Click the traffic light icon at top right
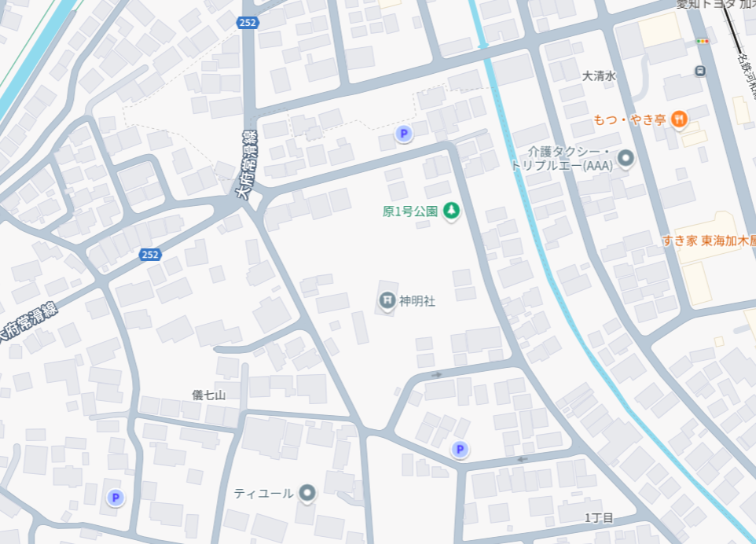The height and width of the screenshot is (544, 756). point(703,42)
